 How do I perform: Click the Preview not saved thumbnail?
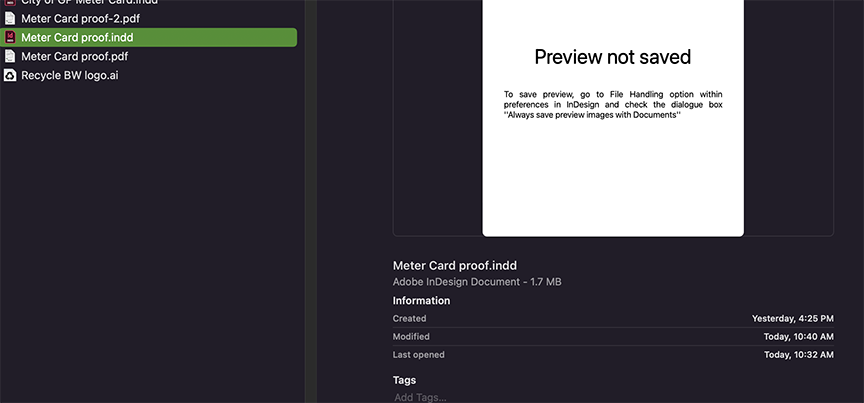coord(613,118)
